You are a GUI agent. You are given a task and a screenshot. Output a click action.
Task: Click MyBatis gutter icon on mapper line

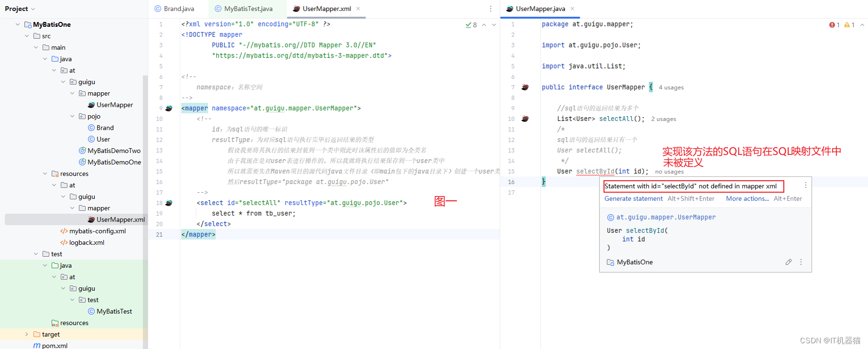click(x=169, y=109)
